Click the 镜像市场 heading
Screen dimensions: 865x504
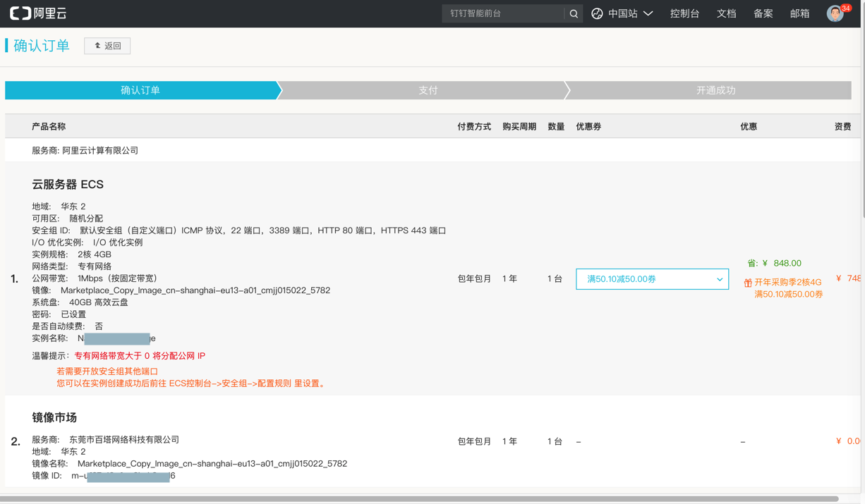54,417
